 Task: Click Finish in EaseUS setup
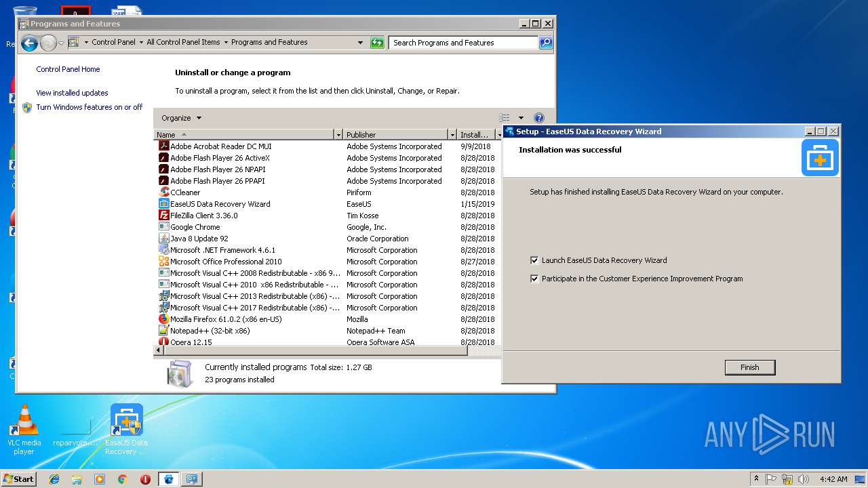749,367
